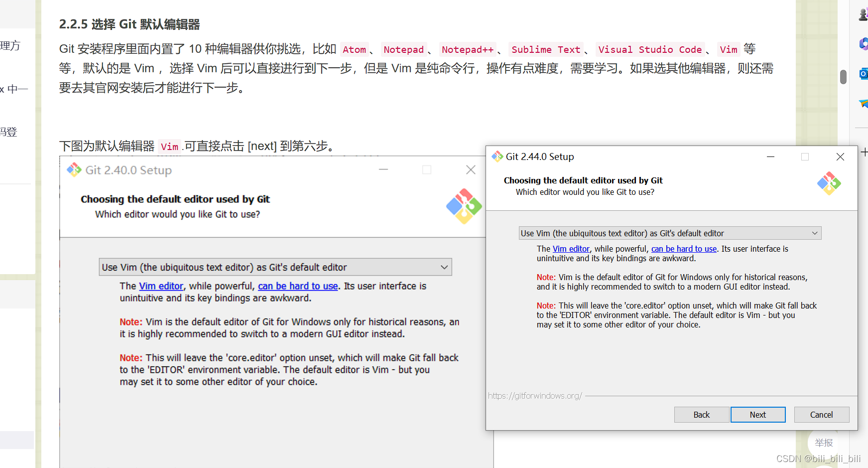Viewport: 868px width, 468px height.
Task: Open the Vim editor link in Git 2.44.0 Setup
Action: [x=571, y=249]
